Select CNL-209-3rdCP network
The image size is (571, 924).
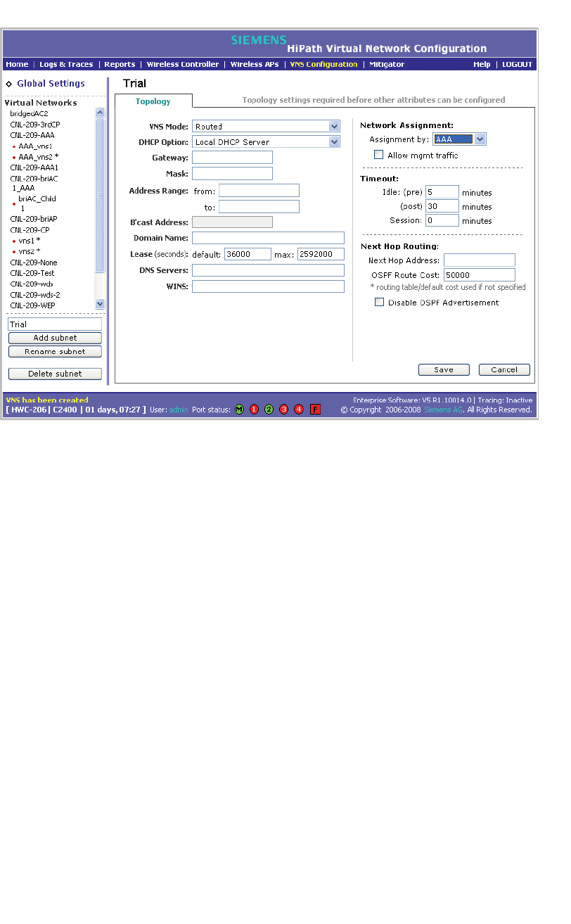coord(35,124)
